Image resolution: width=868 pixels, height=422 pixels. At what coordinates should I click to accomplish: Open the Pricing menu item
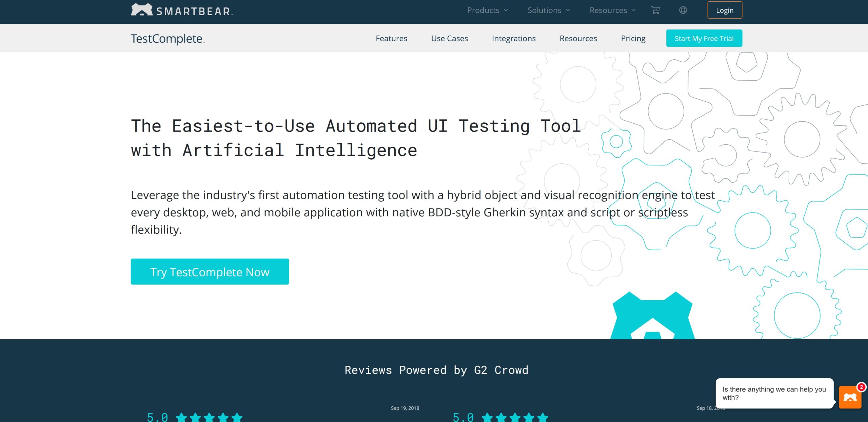click(633, 38)
